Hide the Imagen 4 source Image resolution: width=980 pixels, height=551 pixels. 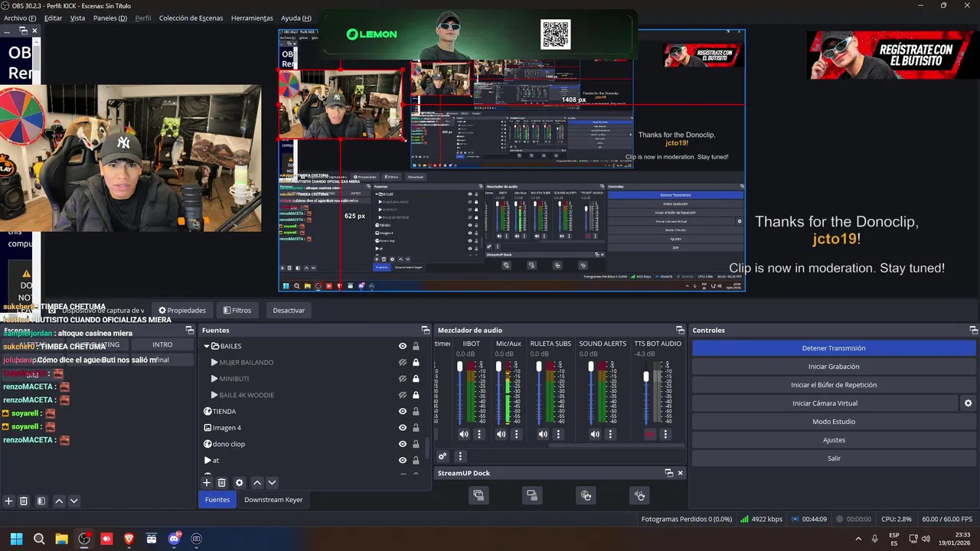point(403,428)
